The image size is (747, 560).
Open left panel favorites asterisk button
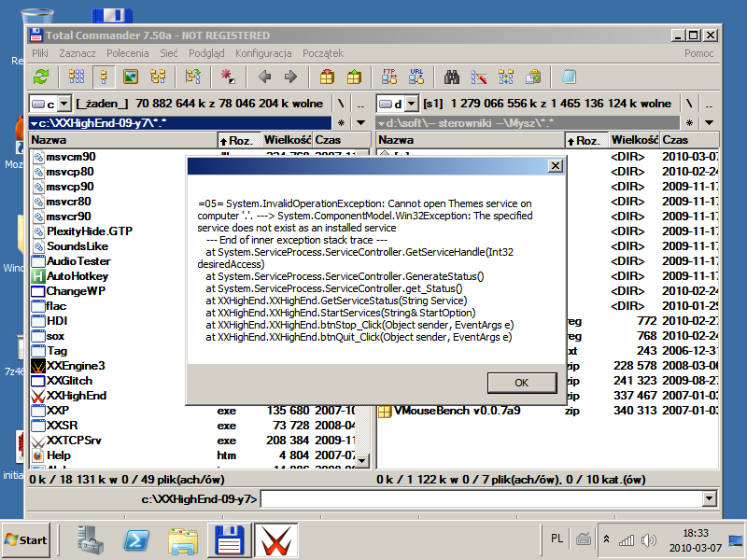point(341,123)
